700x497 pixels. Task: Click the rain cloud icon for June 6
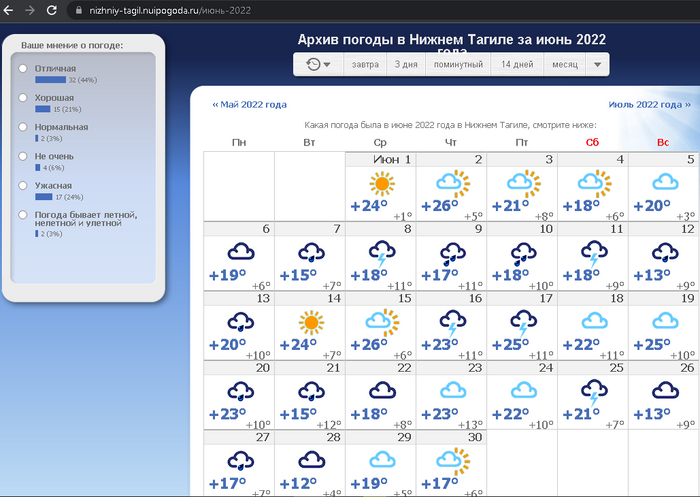click(240, 254)
